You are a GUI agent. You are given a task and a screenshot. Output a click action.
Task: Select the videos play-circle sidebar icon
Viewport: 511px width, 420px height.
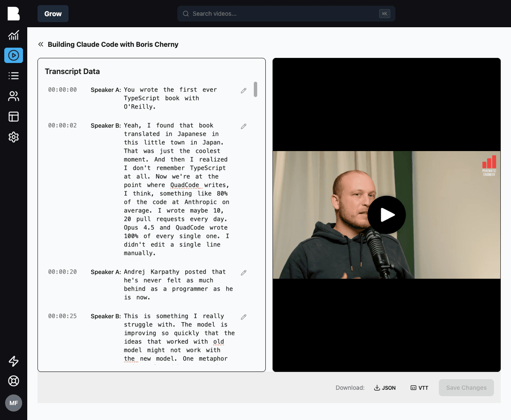(x=14, y=55)
